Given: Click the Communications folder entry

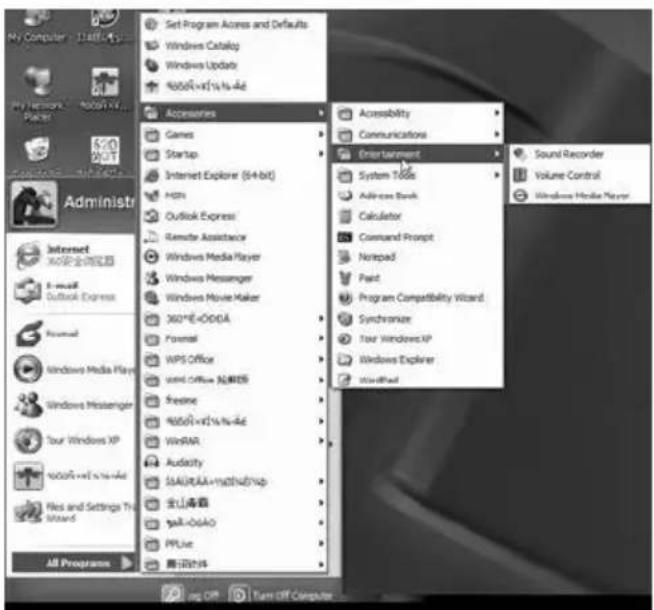Looking at the screenshot, I should [418, 134].
